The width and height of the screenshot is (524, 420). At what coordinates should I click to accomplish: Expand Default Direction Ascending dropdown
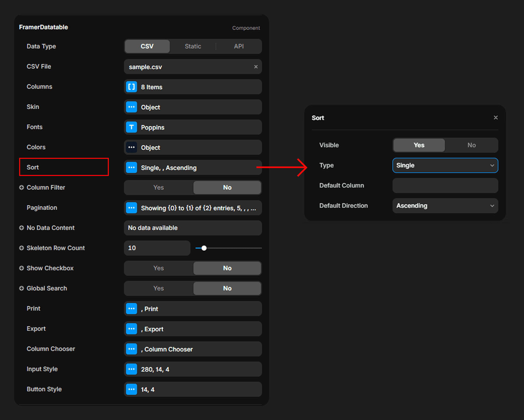(x=445, y=206)
